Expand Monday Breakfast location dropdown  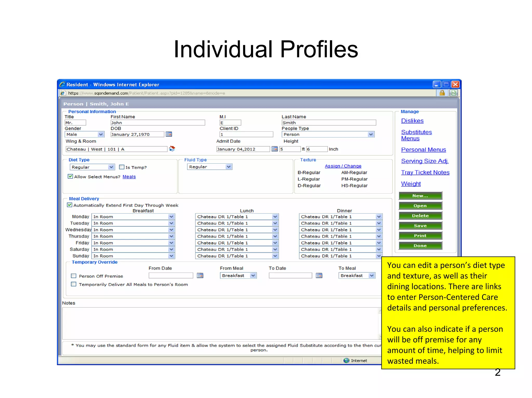[171, 217]
